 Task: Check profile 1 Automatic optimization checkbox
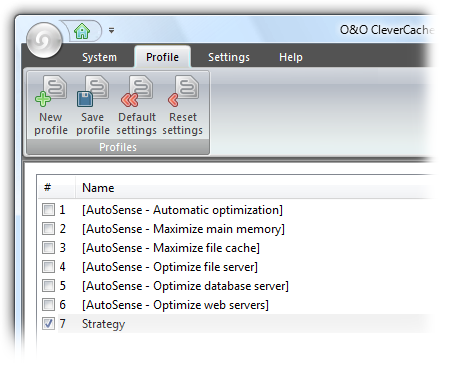pyautogui.click(x=48, y=210)
